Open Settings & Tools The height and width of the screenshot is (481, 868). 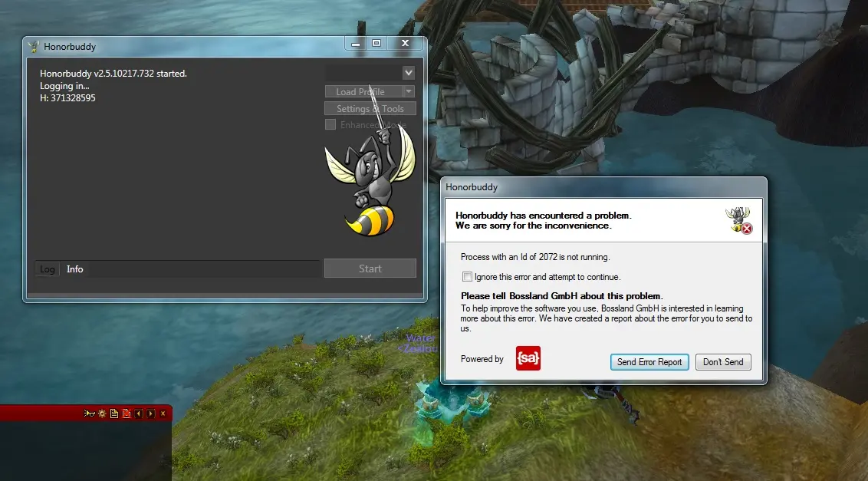[x=370, y=109]
